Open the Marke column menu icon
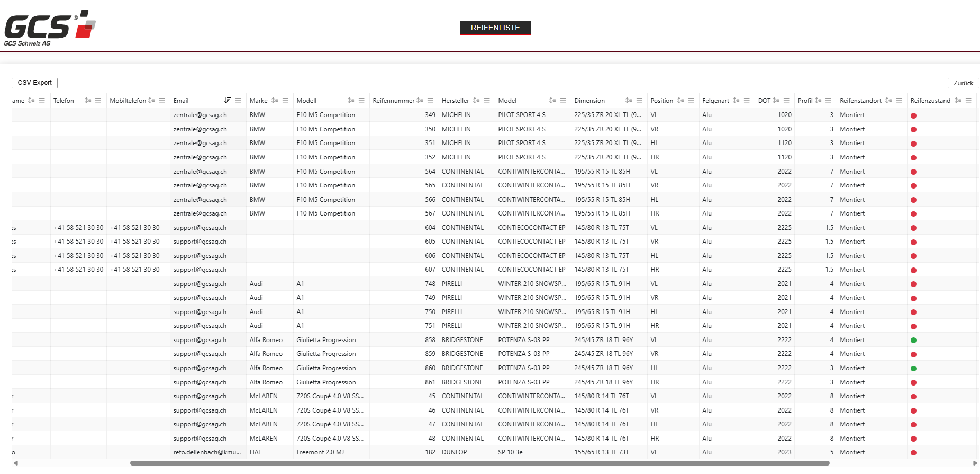 pos(285,101)
